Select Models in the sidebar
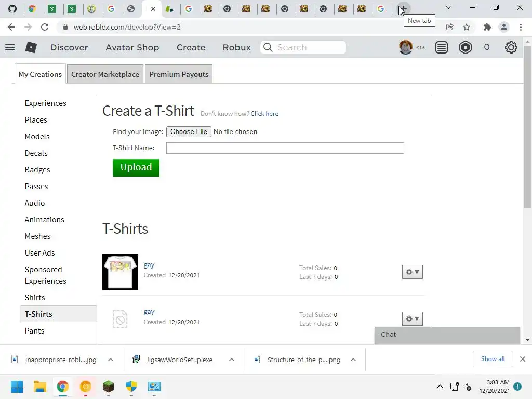This screenshot has height=399, width=532. click(37, 137)
